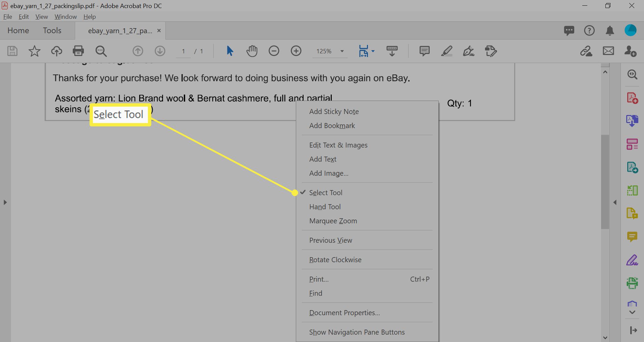The width and height of the screenshot is (644, 342).
Task: Click the Save file floppy icon
Action: click(x=12, y=51)
